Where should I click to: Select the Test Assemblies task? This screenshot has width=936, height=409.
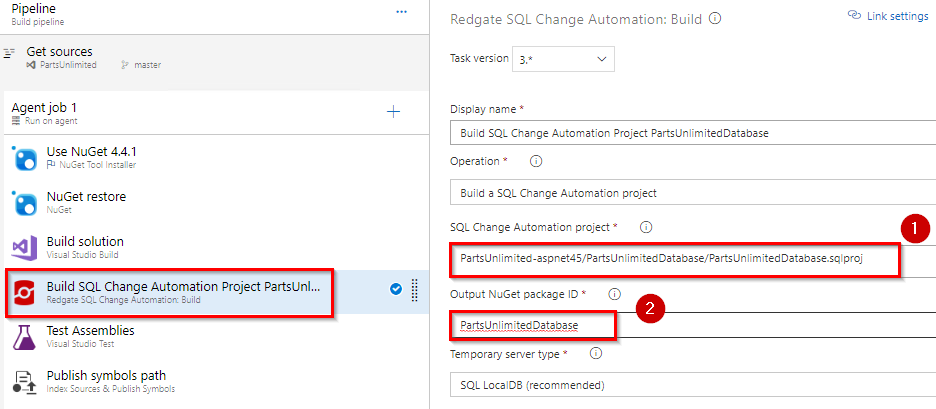point(214,337)
